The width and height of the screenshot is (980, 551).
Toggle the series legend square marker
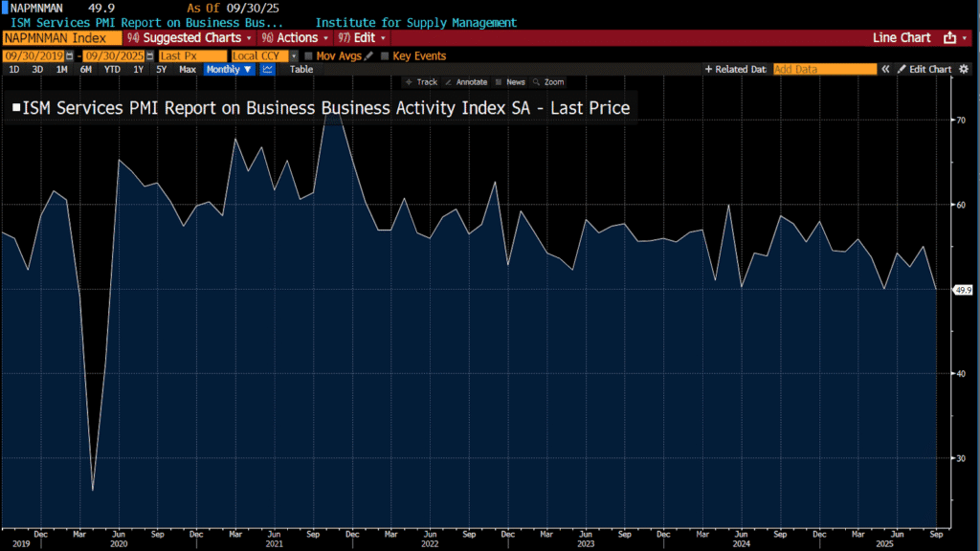tap(15, 109)
